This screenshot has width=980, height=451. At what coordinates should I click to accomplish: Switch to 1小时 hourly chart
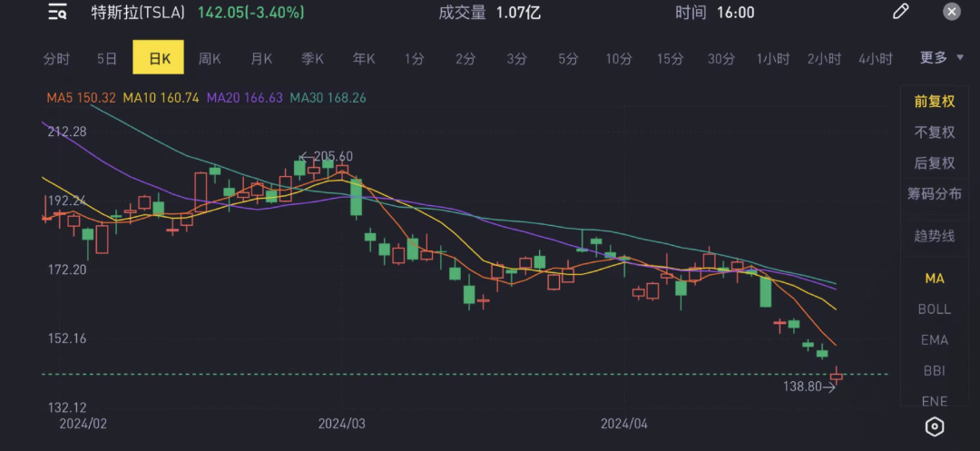[x=772, y=58]
